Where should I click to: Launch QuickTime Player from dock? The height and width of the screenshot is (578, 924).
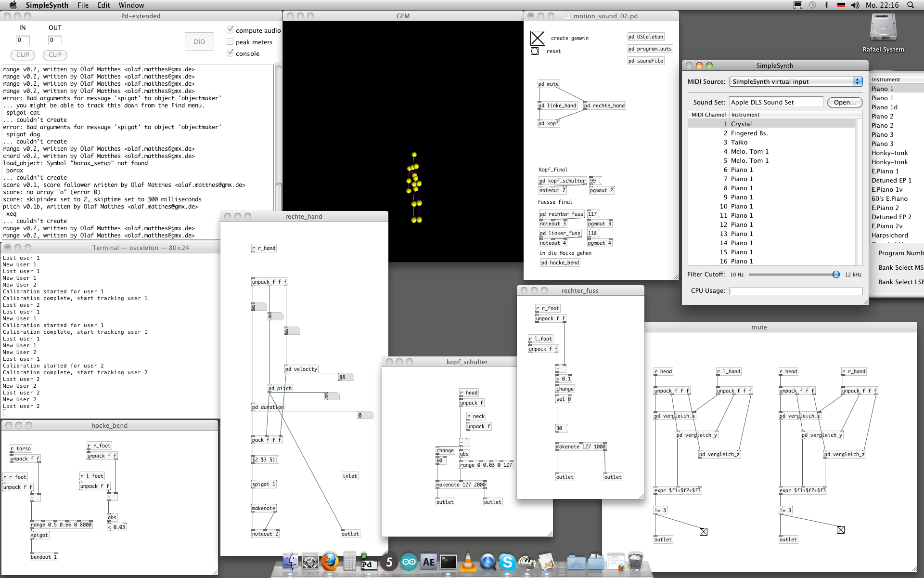(488, 562)
